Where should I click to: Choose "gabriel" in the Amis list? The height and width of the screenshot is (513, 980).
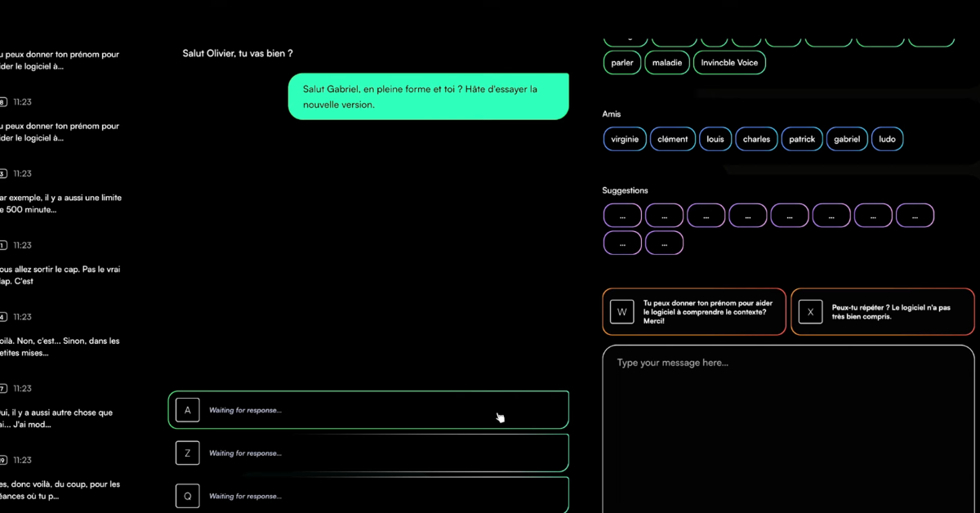[x=847, y=139]
